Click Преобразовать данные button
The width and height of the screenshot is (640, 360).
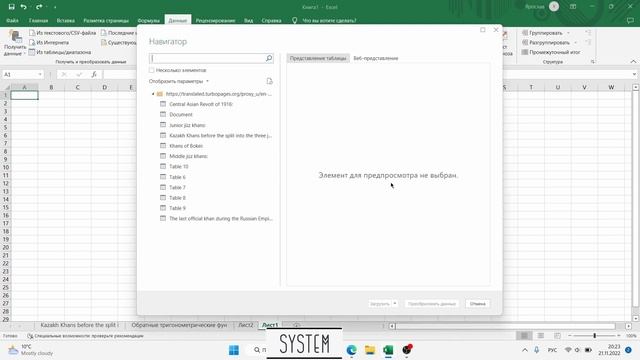tap(432, 304)
